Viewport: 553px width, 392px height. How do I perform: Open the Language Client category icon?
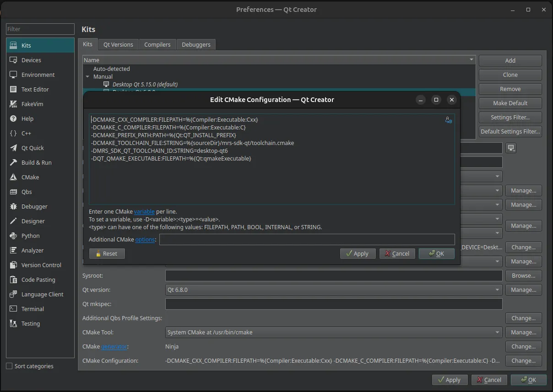(13, 294)
